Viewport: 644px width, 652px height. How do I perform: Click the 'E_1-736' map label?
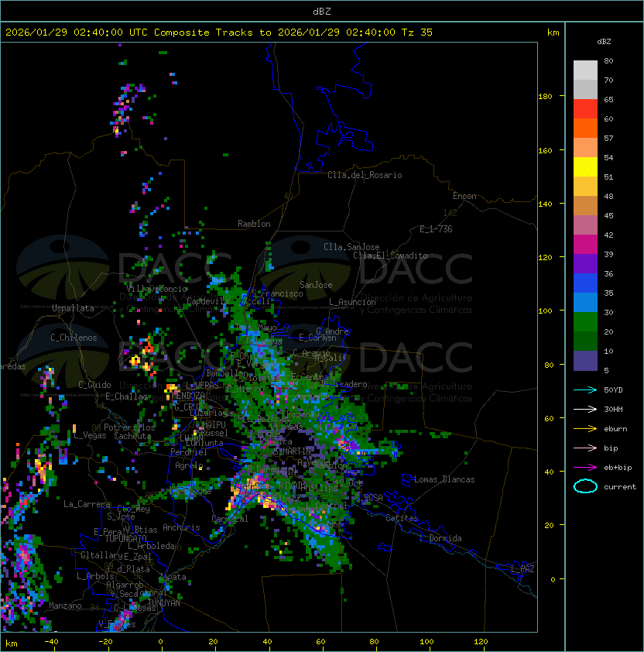[436, 229]
